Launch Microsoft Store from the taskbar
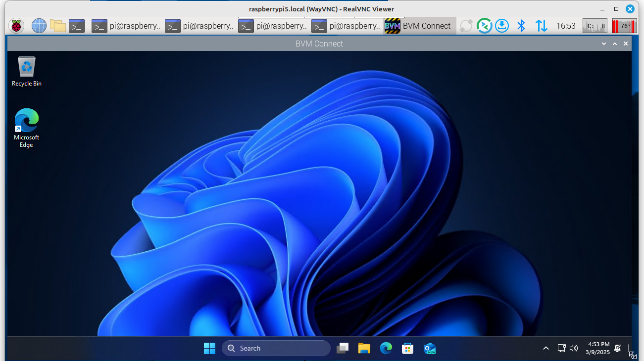644x361 pixels. tap(407, 348)
